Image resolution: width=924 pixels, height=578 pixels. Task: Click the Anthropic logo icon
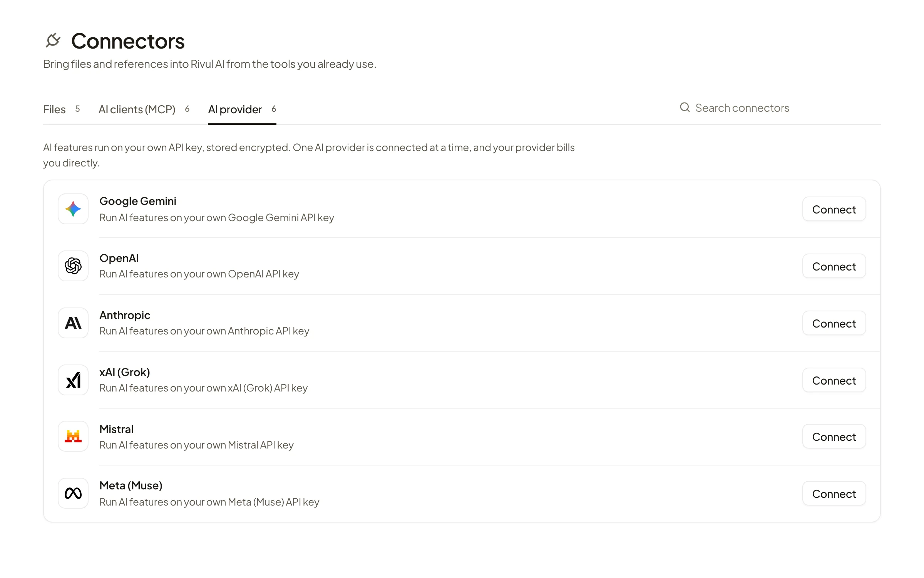pyautogui.click(x=73, y=323)
